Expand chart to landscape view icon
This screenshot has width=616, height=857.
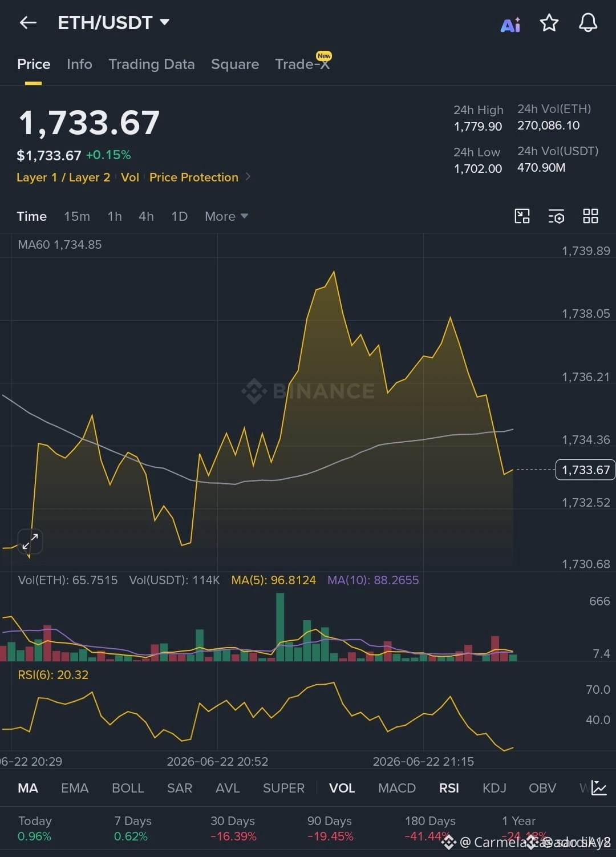click(522, 216)
